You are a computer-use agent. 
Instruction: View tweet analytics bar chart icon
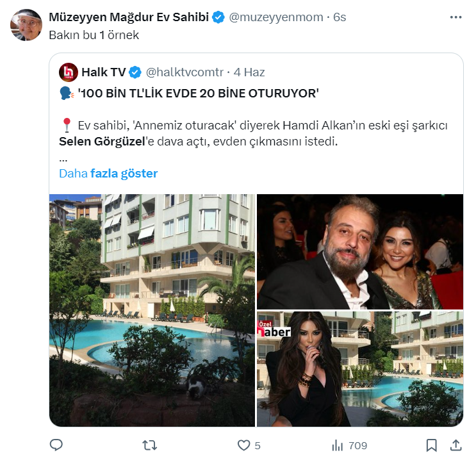338,445
